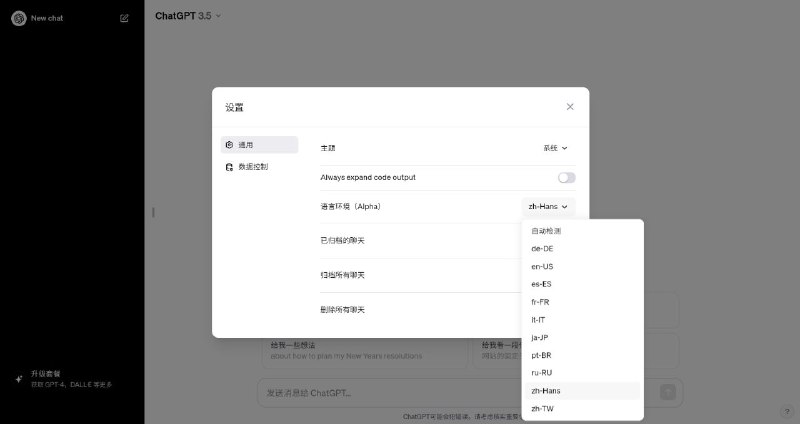Click the 升级套餐 upgrade plan button
This screenshot has height=424, width=800.
(x=71, y=379)
